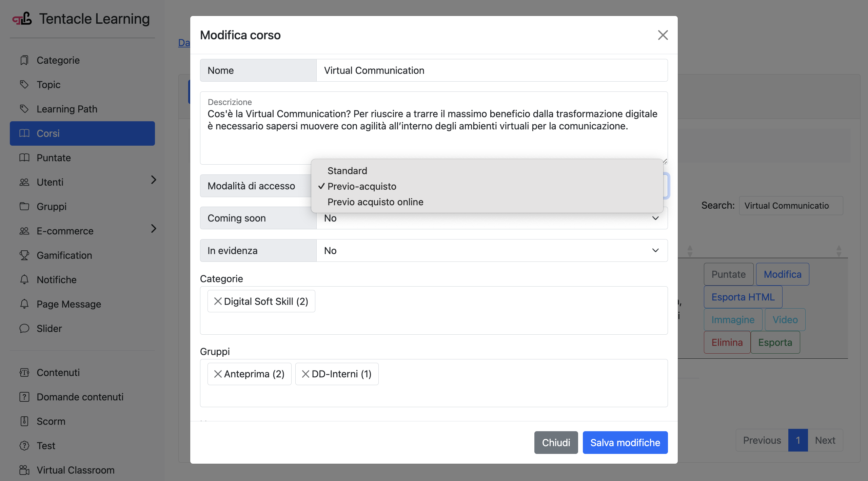The width and height of the screenshot is (868, 481).
Task: Remove the Anteprima group tag
Action: pos(218,374)
